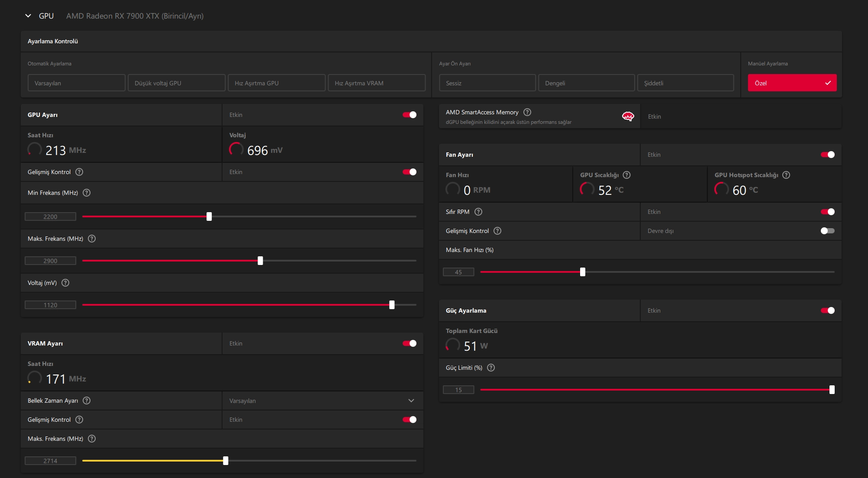Open help icon for Bellek Zaman Ayarı

[x=87, y=400]
